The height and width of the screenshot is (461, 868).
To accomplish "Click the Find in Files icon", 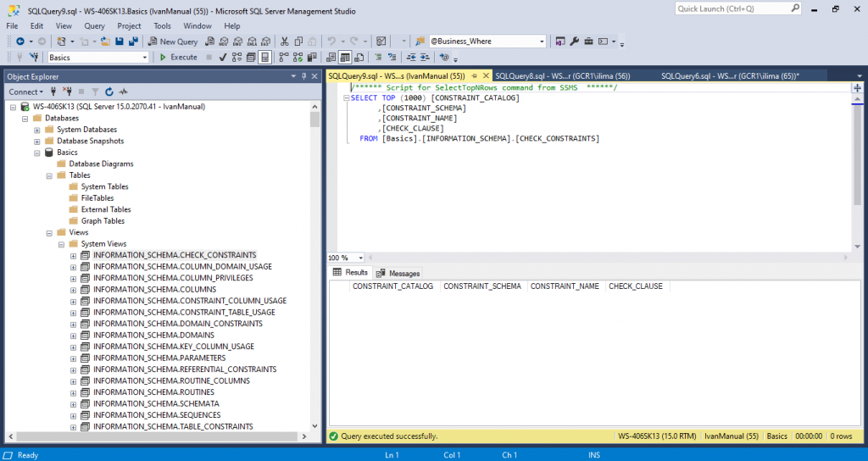I will pyautogui.click(x=420, y=42).
